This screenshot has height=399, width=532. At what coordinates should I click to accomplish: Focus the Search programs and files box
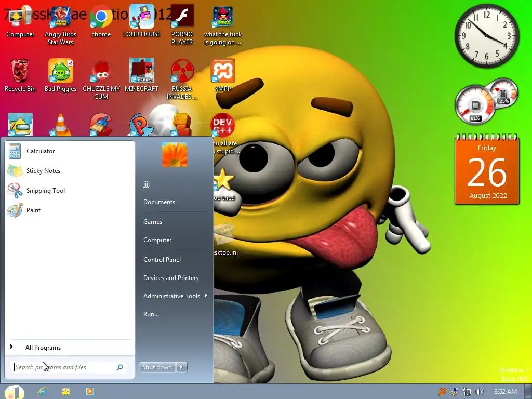click(68, 367)
